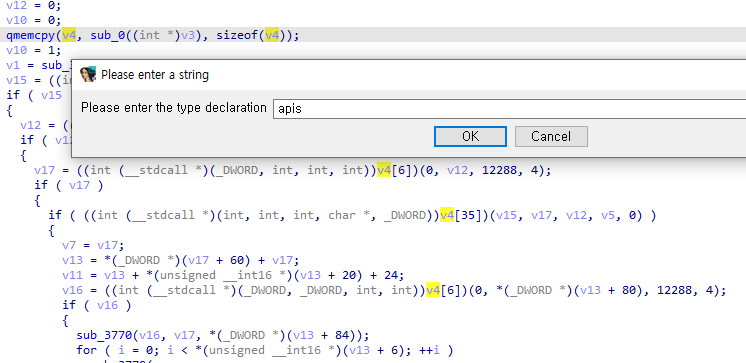Screen dimensions: 746x363
Task: Click the OK button in the dialog
Action: (x=470, y=137)
